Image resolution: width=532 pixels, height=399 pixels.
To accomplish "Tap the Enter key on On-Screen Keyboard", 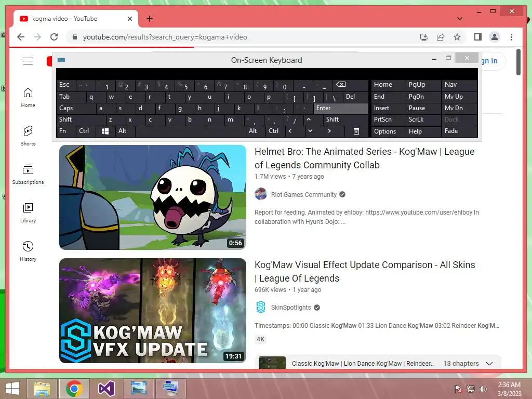I will [x=341, y=108].
